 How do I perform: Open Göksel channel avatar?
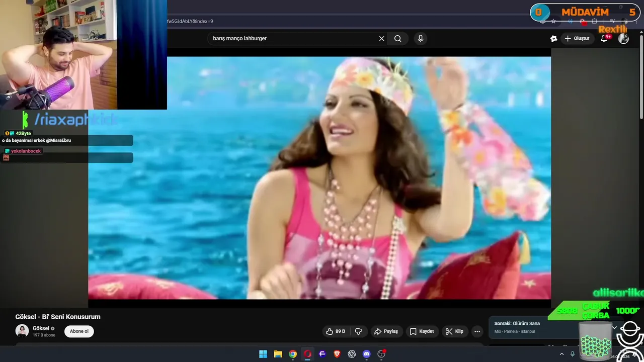point(22,331)
